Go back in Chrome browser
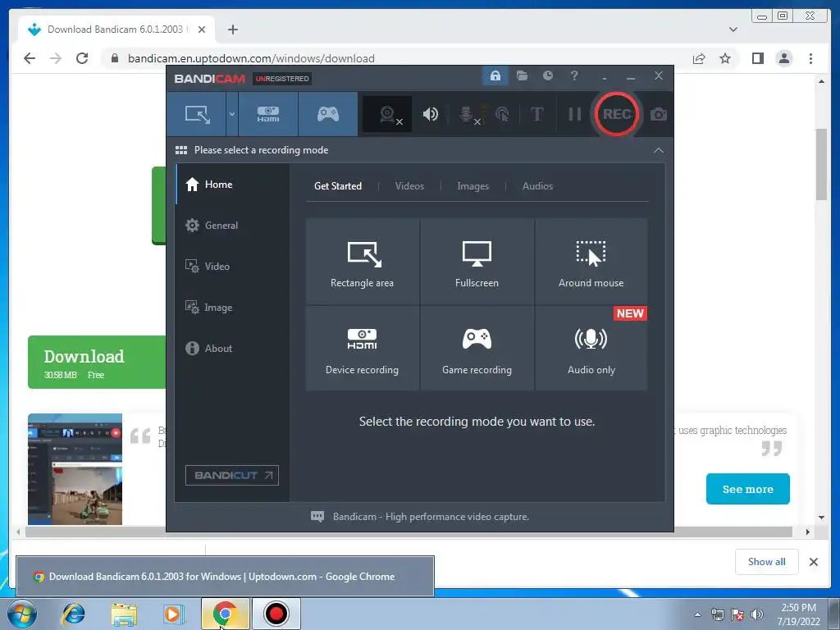Viewport: 840px width, 630px height. pos(30,58)
